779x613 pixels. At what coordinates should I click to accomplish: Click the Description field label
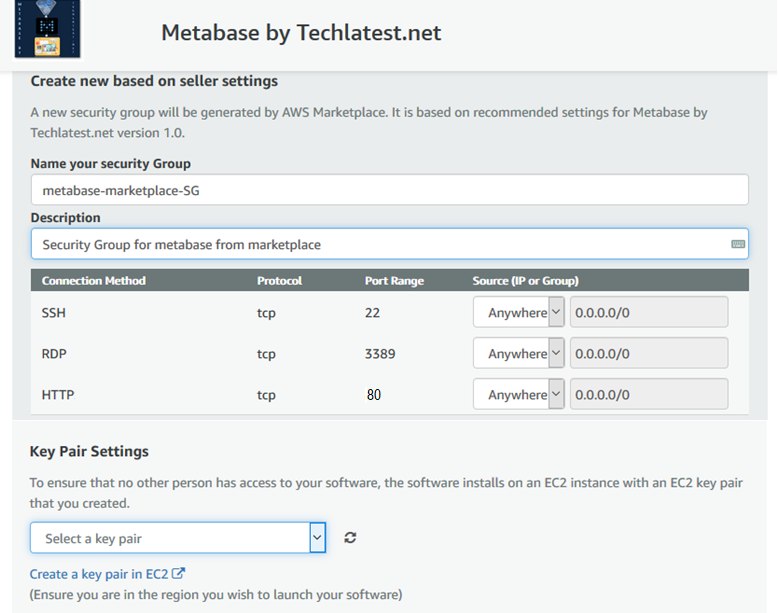coord(66,218)
